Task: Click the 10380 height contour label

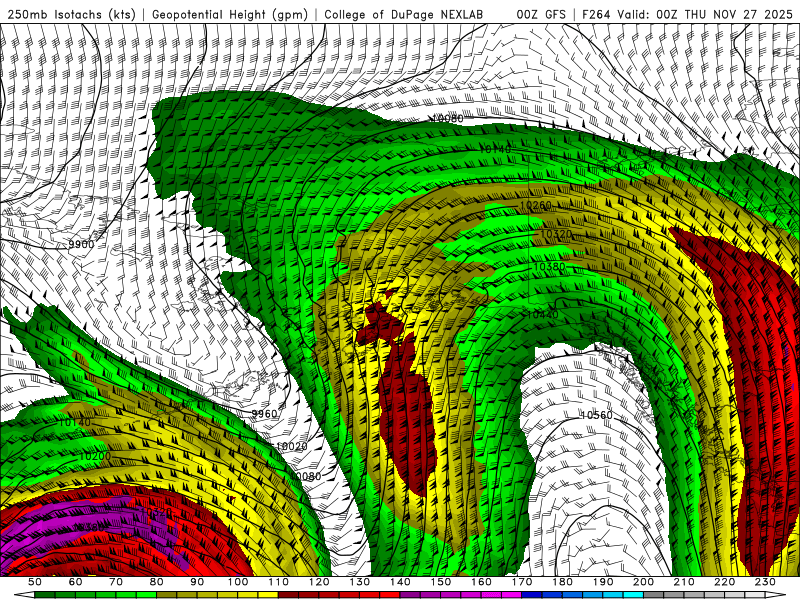Action: pyautogui.click(x=549, y=267)
